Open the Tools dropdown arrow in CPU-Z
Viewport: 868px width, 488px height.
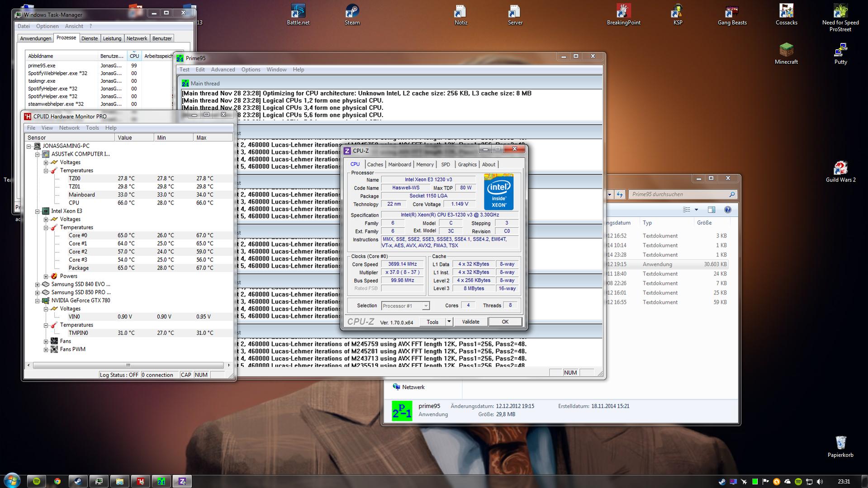pos(449,322)
